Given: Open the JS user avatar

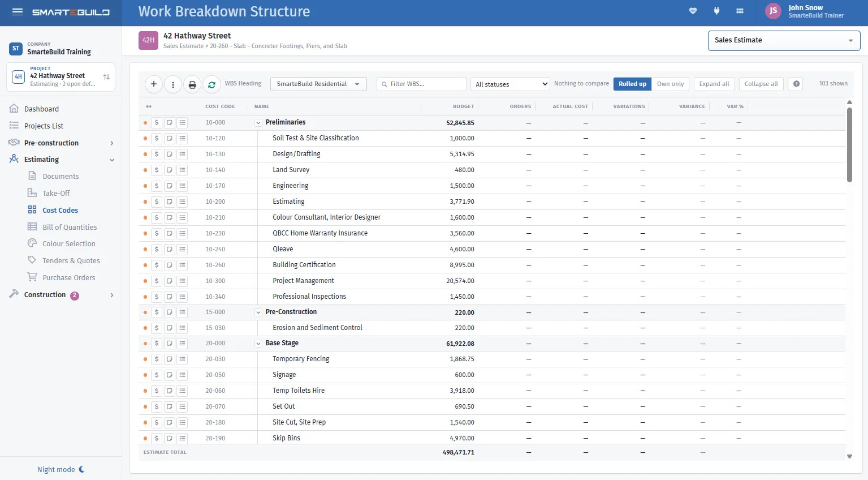Looking at the screenshot, I should pos(773,11).
